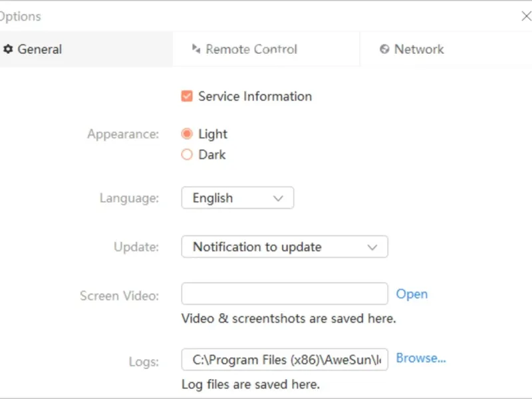Click the Screen Video path field
Viewport: 532px width, 399px height.
point(284,294)
